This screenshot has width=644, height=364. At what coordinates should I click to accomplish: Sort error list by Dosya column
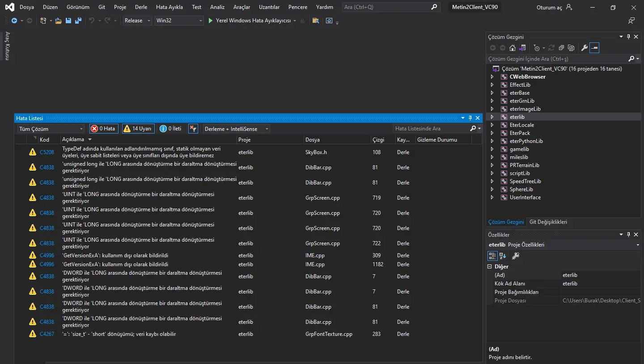(x=337, y=140)
